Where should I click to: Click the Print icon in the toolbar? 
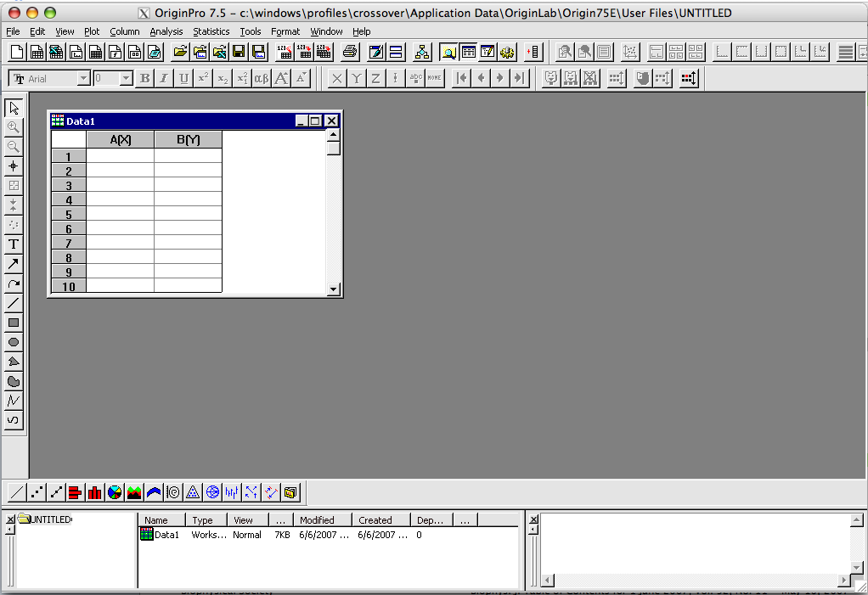point(349,52)
